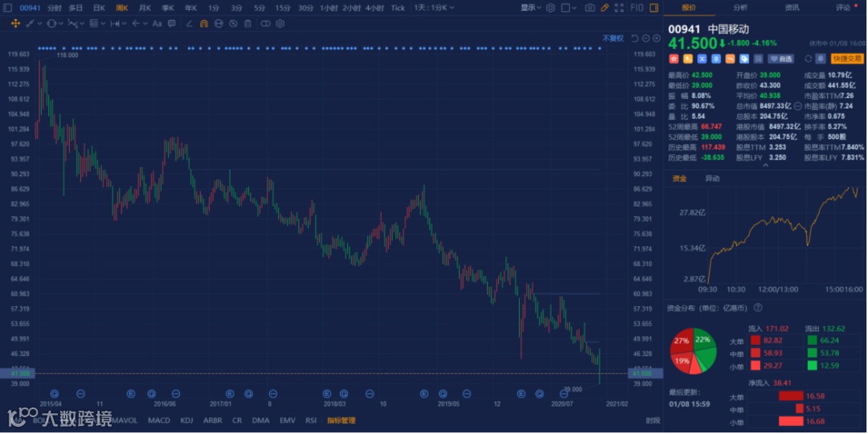Image resolution: width=868 pixels, height=434 pixels.
Task: Click the 快捷交易 quick trade button
Action: coord(847,59)
